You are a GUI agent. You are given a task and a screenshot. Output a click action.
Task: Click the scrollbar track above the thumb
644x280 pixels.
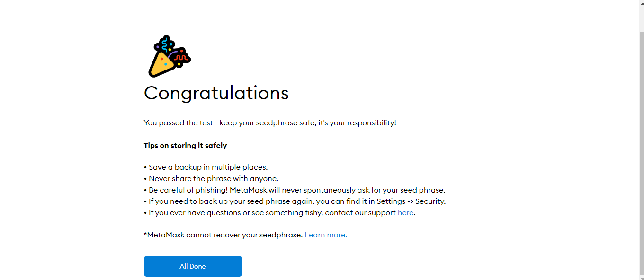(x=642, y=19)
